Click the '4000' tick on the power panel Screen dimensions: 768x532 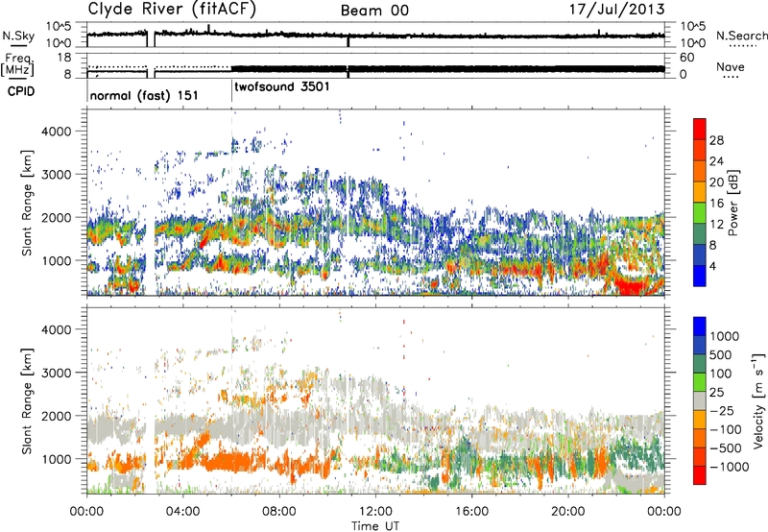(56, 132)
